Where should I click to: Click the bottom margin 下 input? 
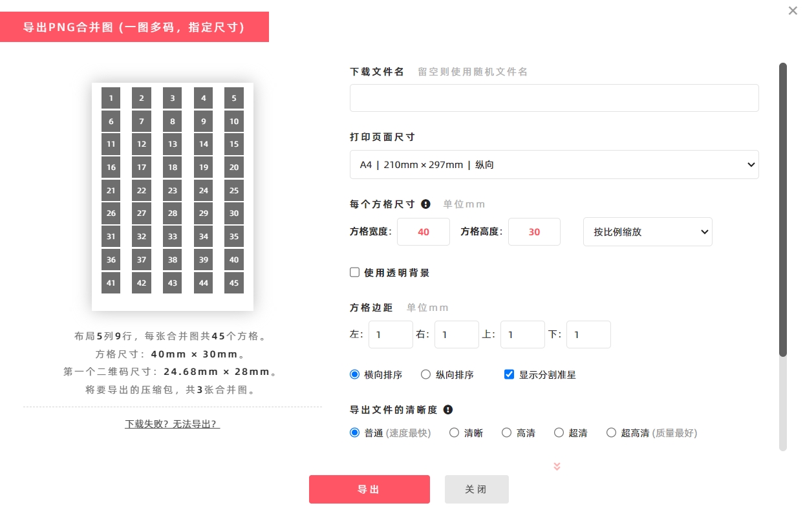click(x=588, y=335)
